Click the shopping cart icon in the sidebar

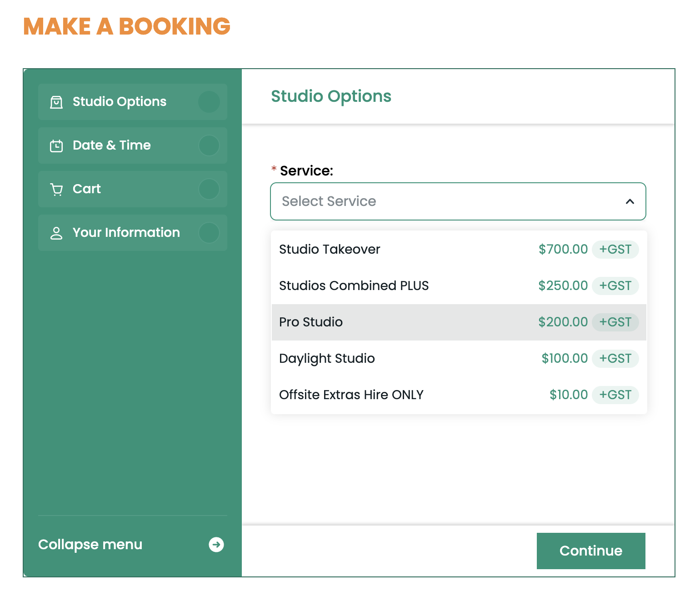tap(56, 189)
